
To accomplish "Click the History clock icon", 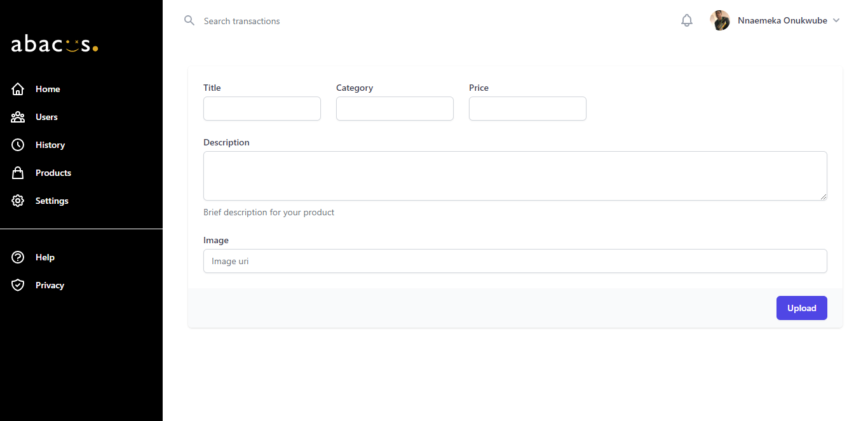I will 18,145.
